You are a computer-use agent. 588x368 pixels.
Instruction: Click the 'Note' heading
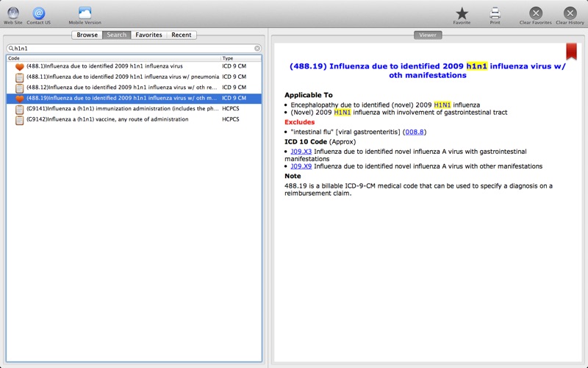pyautogui.click(x=293, y=176)
